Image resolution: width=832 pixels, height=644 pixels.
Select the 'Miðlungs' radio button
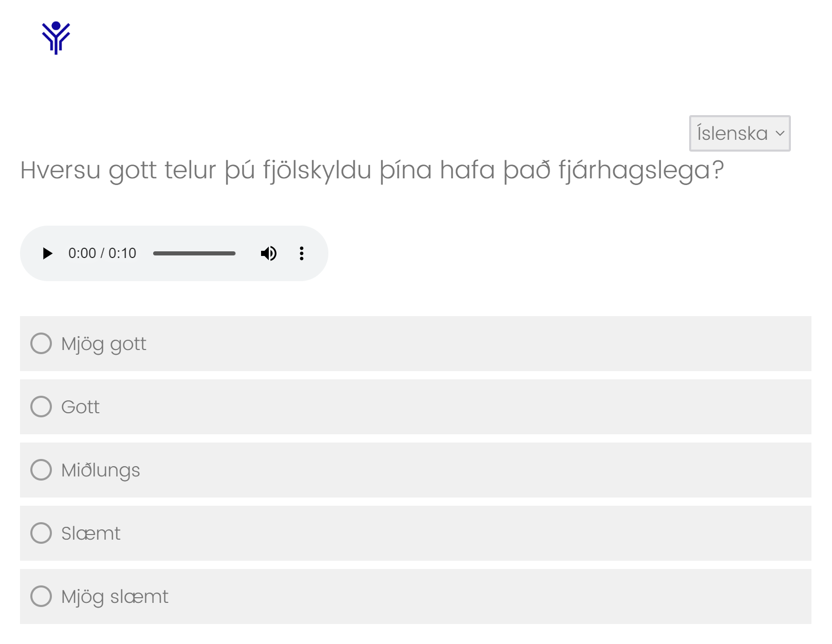tap(41, 470)
